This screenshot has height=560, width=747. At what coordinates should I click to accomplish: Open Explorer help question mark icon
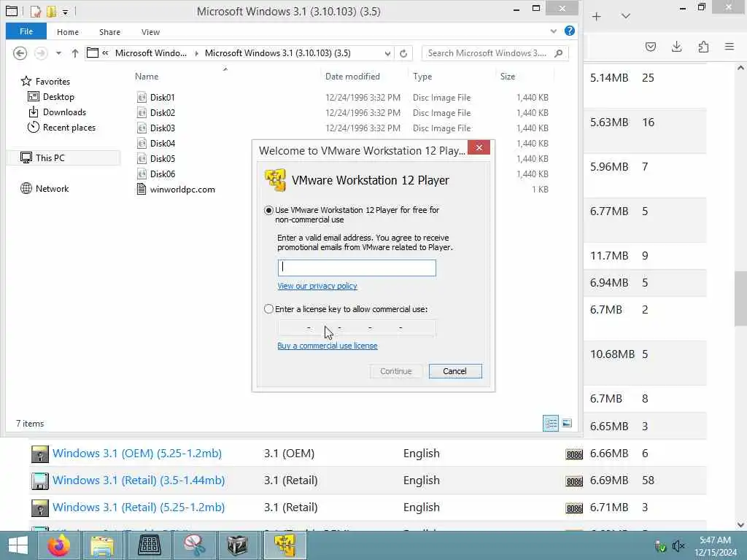pyautogui.click(x=569, y=31)
